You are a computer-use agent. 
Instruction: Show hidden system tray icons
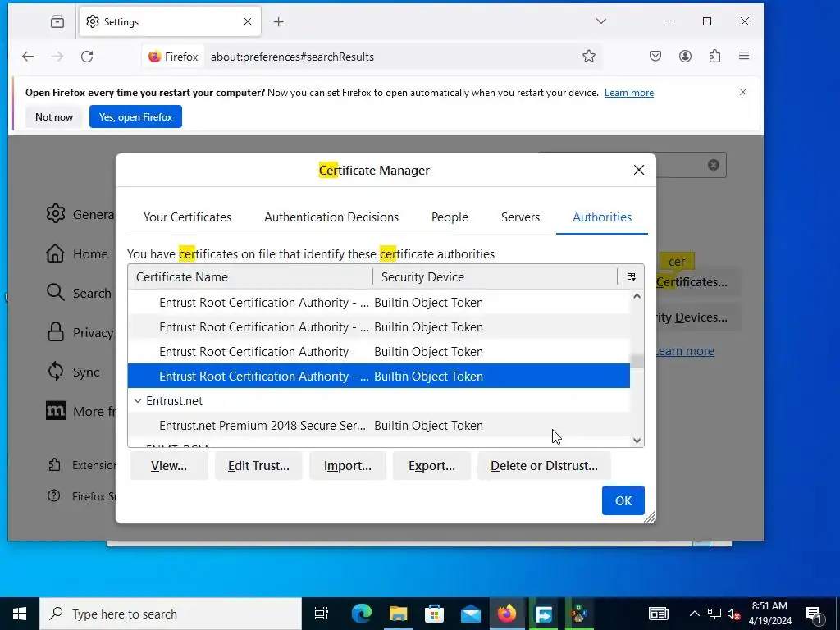coord(694,614)
